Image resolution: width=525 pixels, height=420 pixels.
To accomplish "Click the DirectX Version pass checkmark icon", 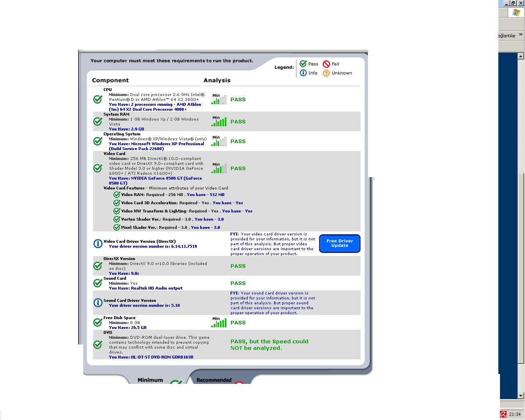I will (x=98, y=266).
